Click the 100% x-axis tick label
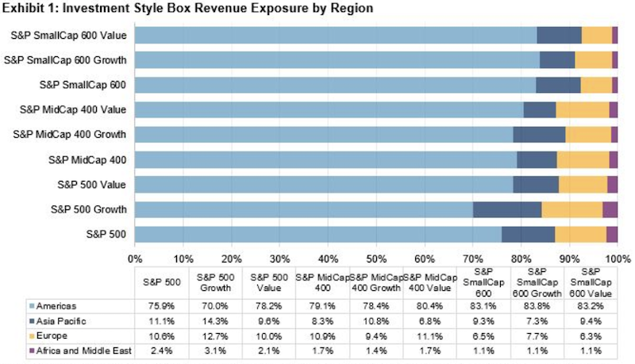The image size is (635, 364). [618, 259]
